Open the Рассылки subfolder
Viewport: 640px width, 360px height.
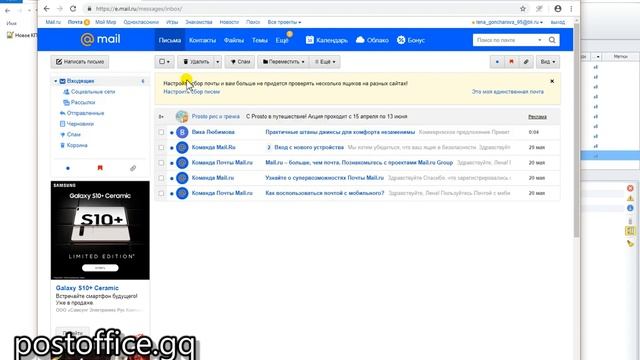[82, 102]
